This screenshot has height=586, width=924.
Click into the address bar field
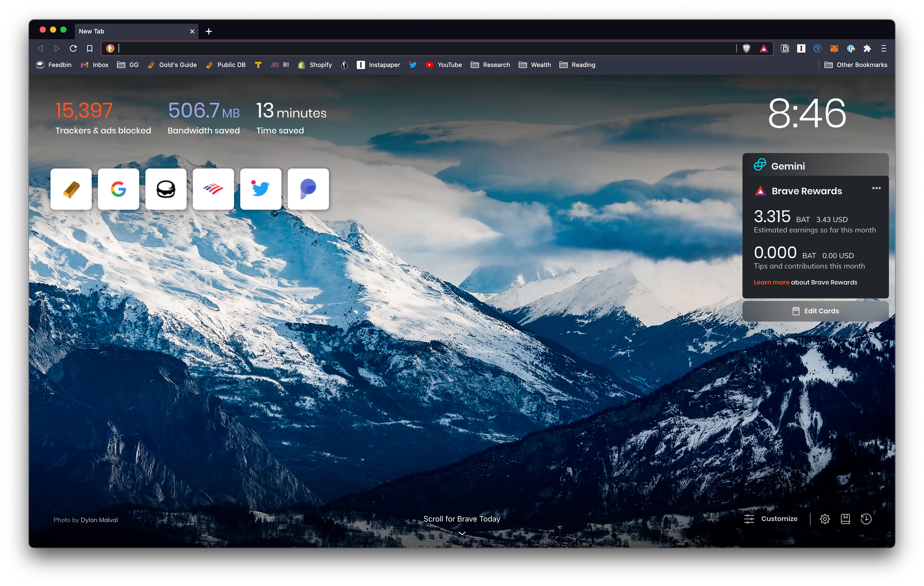coord(416,48)
